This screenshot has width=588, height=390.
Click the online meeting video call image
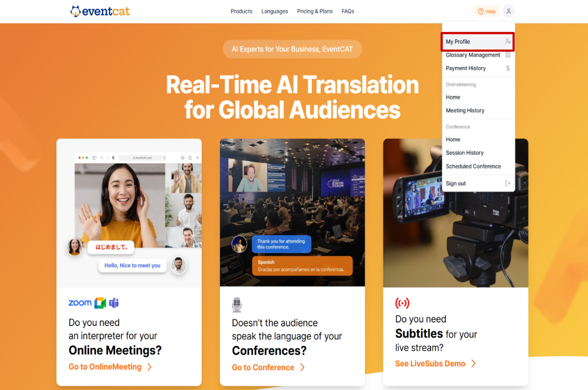(129, 213)
